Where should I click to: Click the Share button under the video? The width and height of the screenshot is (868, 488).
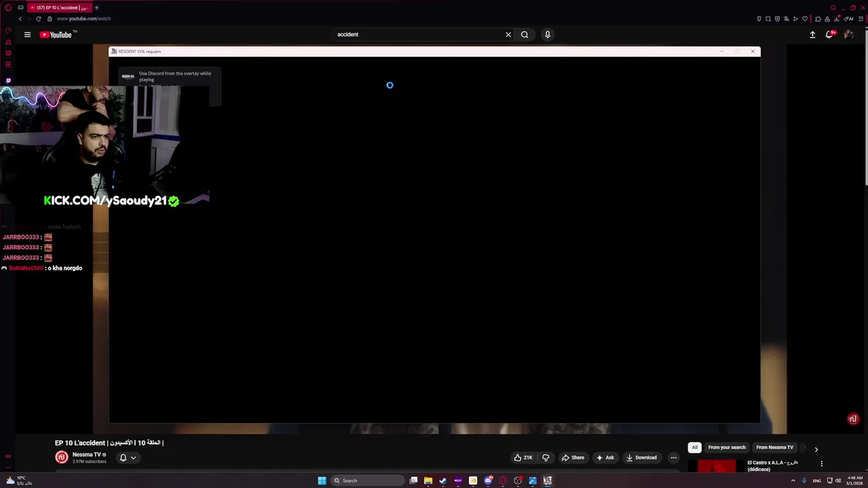573,457
